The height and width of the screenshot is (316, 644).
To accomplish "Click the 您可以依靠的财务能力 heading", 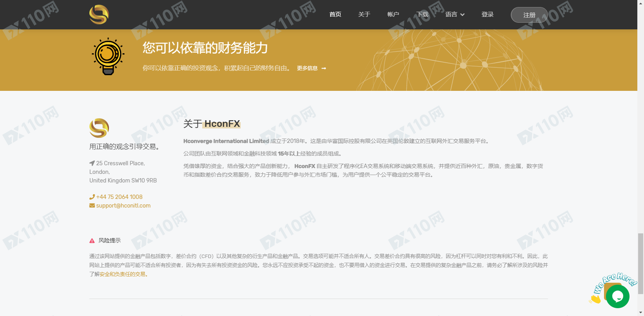I will pyautogui.click(x=205, y=48).
